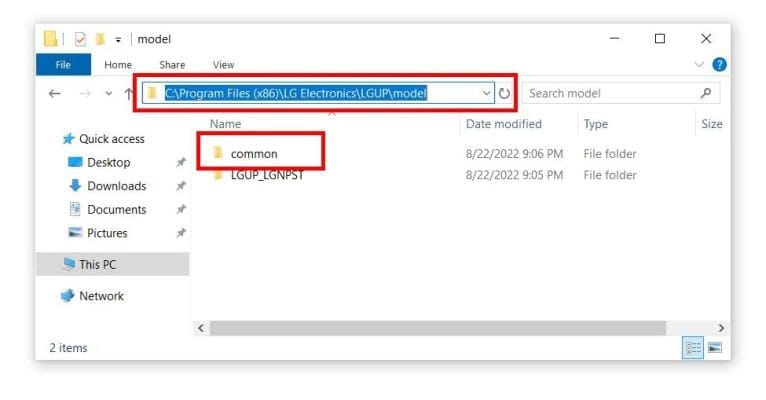The height and width of the screenshot is (400, 766).
Task: Expand the address bar history dropdown
Action: point(487,93)
